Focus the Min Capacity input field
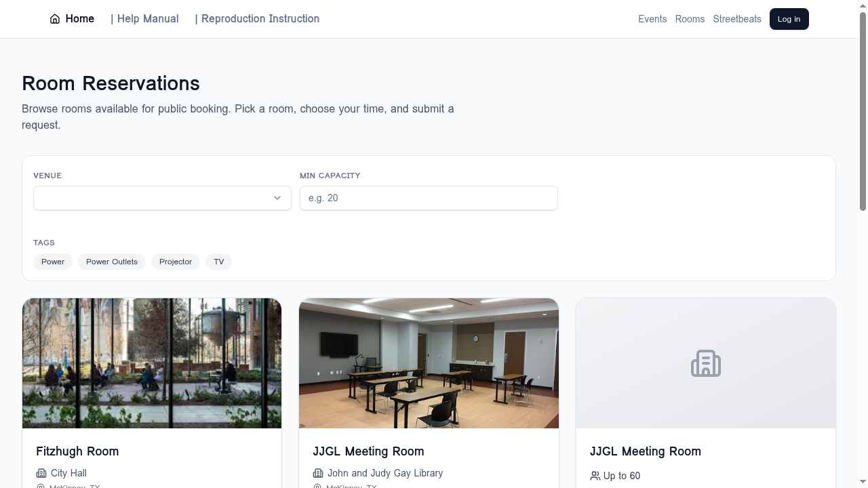This screenshot has width=868, height=488. coord(429,198)
